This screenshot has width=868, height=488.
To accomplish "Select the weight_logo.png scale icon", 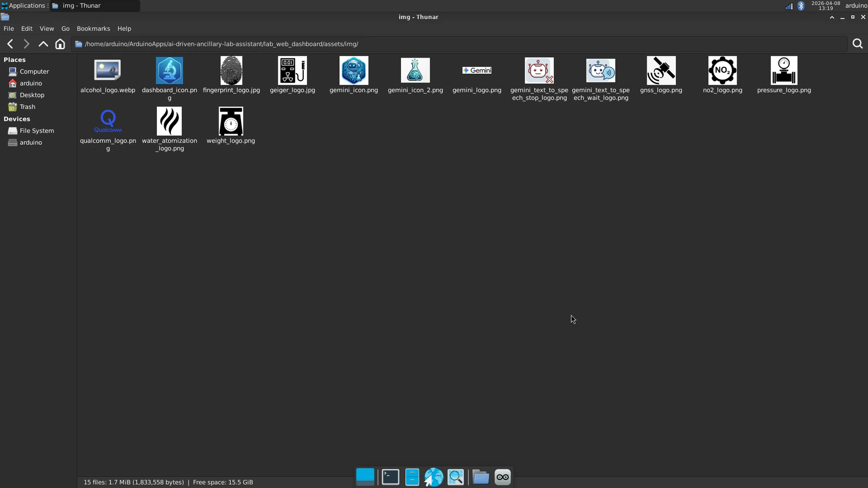I will pos(231,121).
